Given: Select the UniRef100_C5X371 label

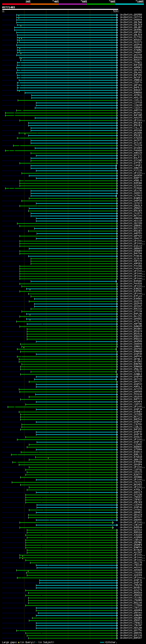Looking at the screenshot, I should pyautogui.click(x=131, y=482).
